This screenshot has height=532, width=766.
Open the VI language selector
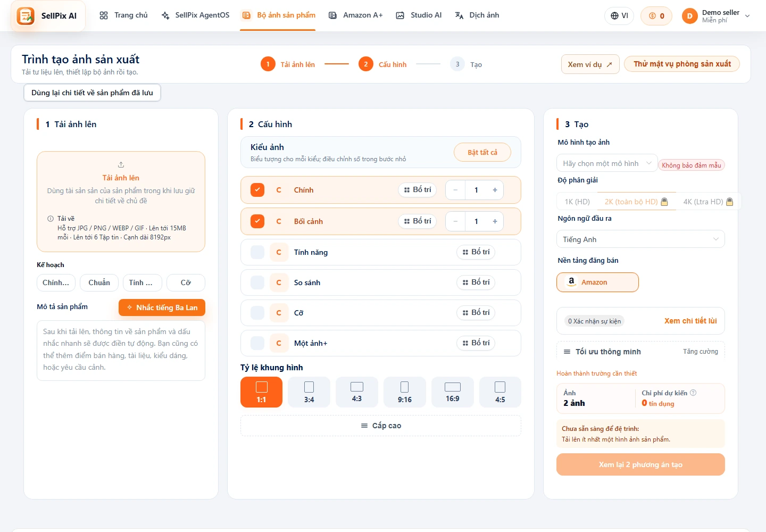[619, 16]
